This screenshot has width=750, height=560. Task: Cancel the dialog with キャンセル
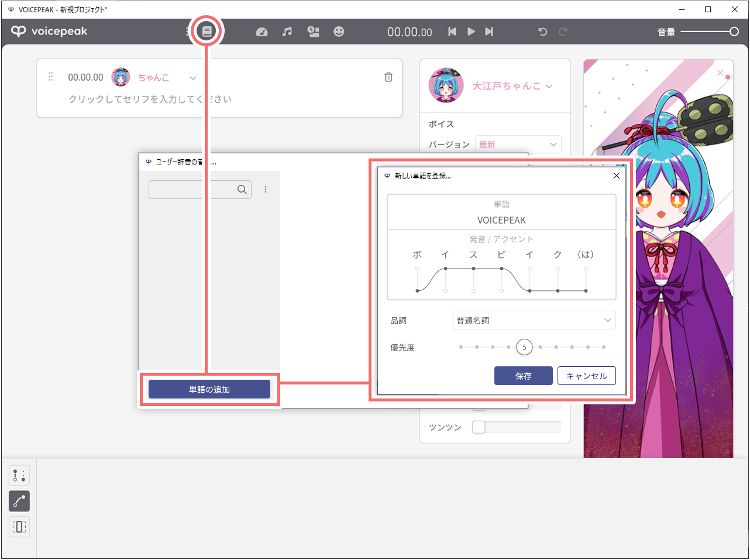[587, 376]
